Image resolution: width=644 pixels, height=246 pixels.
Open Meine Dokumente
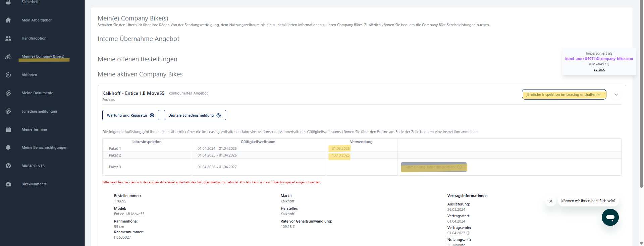[x=37, y=93]
